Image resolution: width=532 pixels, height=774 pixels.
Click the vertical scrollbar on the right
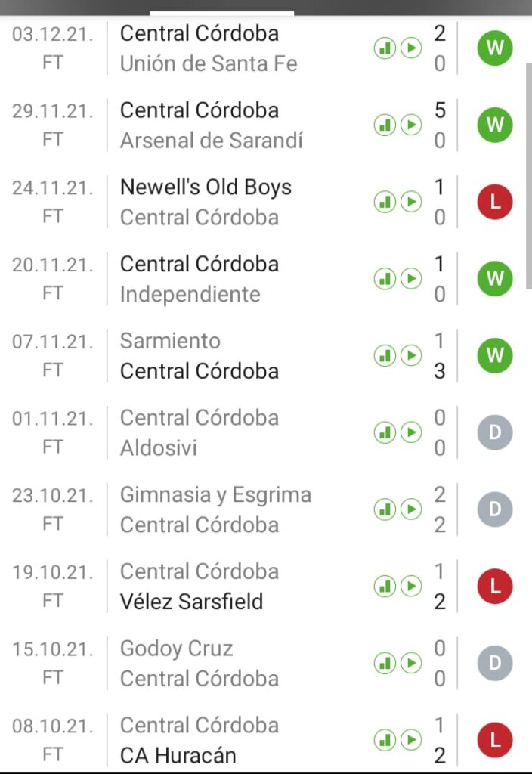(527, 174)
